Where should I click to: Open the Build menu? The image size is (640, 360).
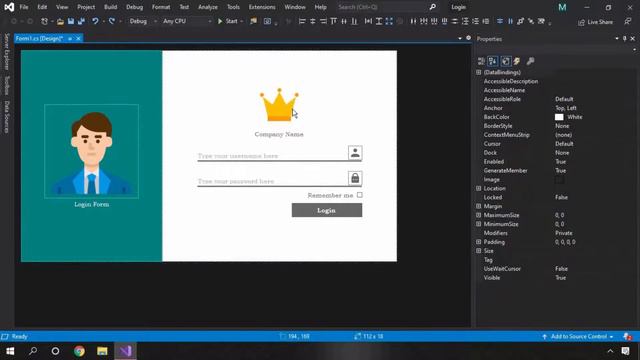tap(111, 7)
